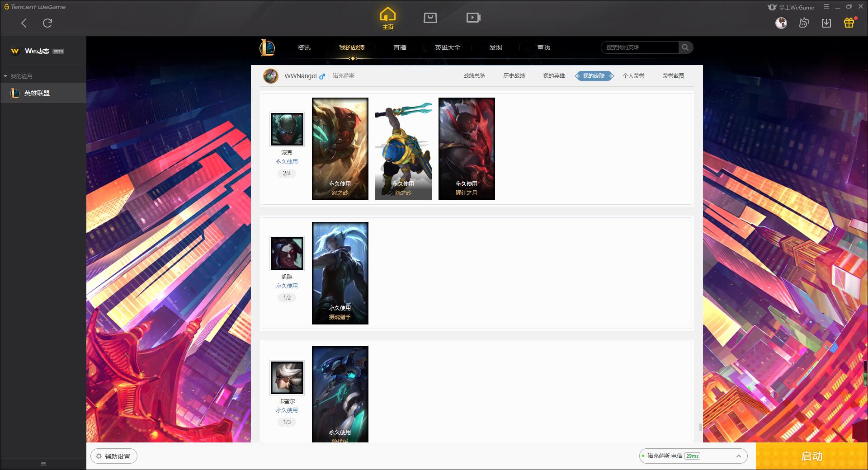Click the 派克 champion portrait

coord(287,129)
